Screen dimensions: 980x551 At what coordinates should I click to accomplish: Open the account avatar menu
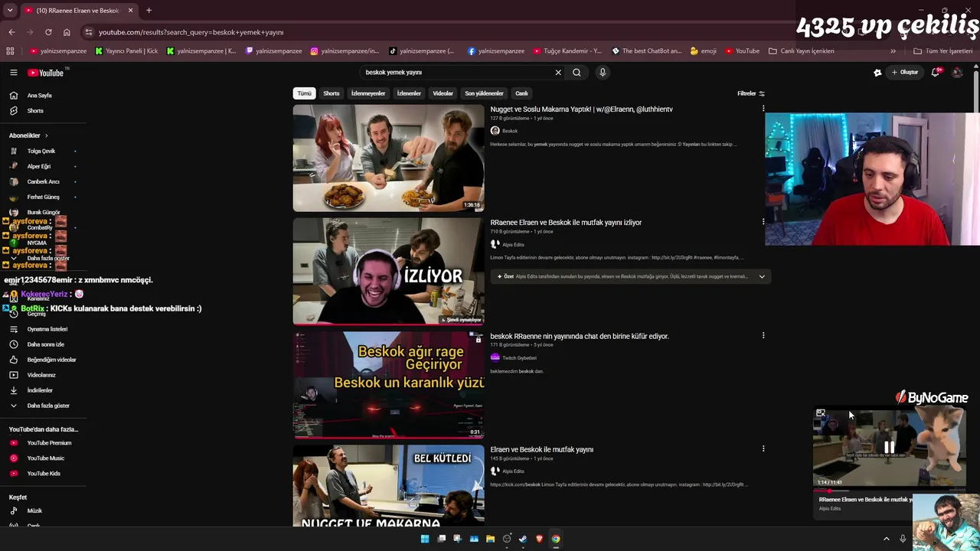coord(957,73)
